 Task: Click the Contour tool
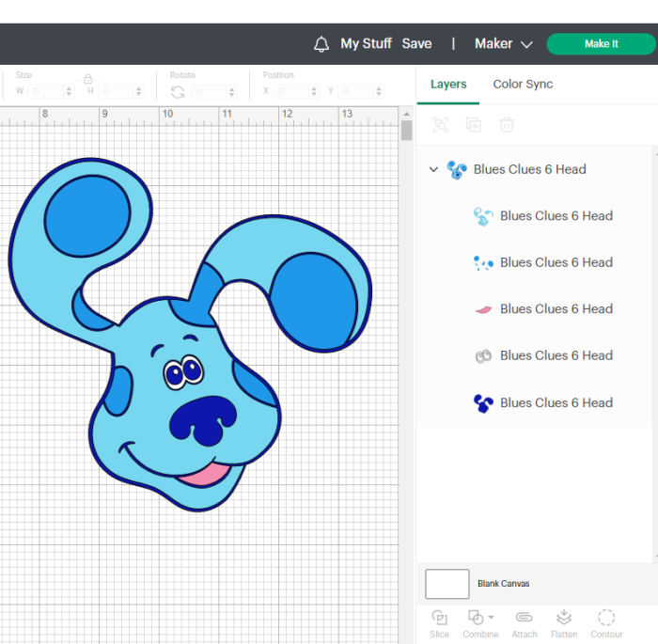point(606,624)
